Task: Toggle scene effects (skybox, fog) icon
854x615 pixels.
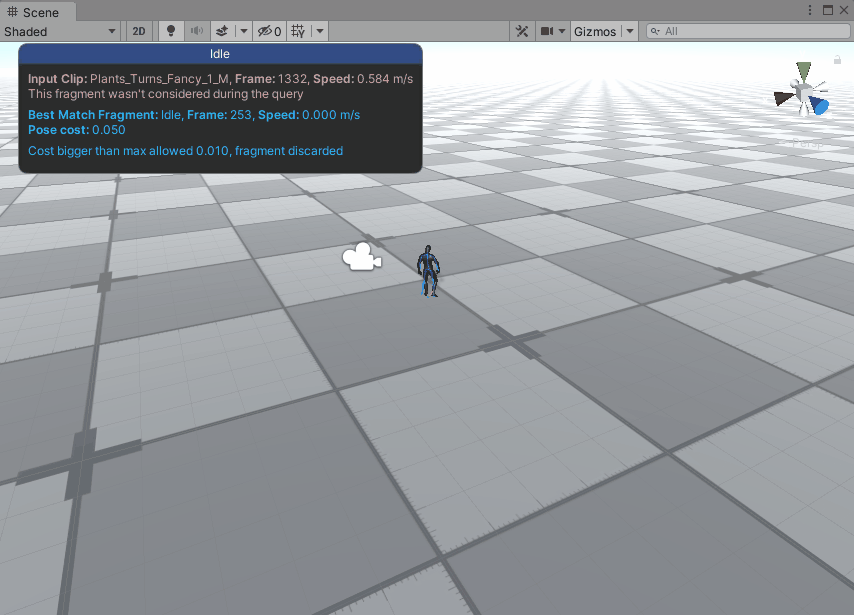Action: pos(222,32)
